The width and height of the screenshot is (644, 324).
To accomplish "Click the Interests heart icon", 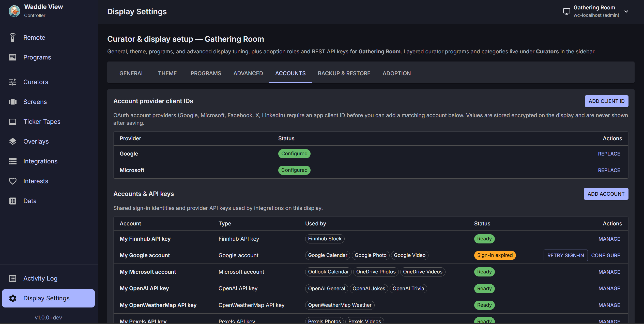I will [x=13, y=181].
